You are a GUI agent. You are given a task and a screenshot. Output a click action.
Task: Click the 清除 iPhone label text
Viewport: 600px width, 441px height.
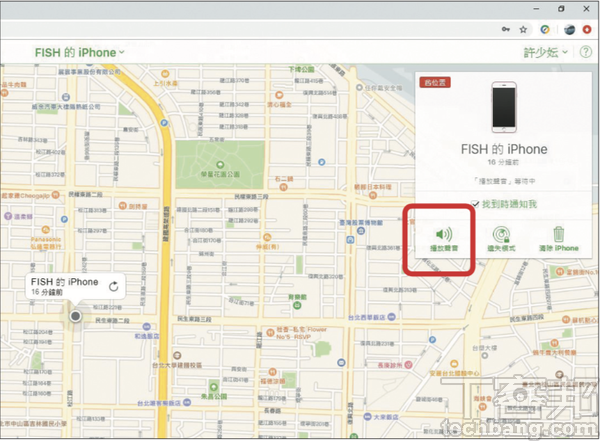559,248
